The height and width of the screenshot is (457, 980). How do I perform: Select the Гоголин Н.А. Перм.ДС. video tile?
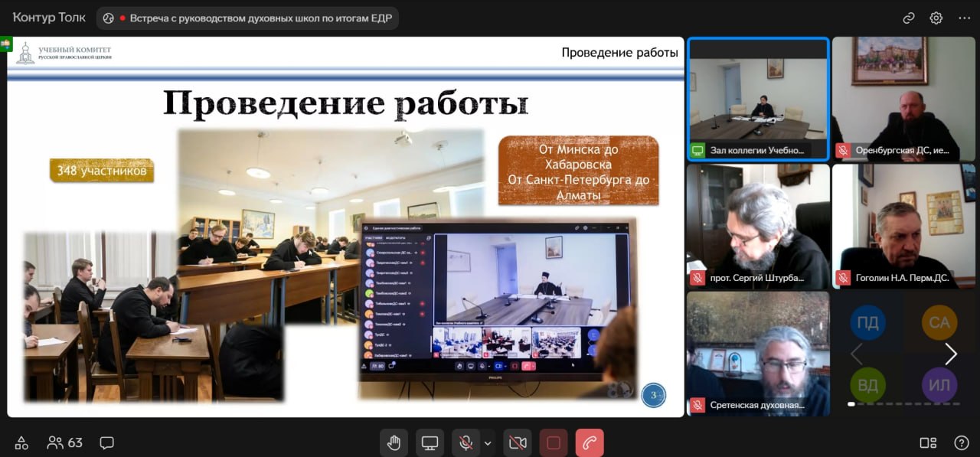tap(903, 226)
